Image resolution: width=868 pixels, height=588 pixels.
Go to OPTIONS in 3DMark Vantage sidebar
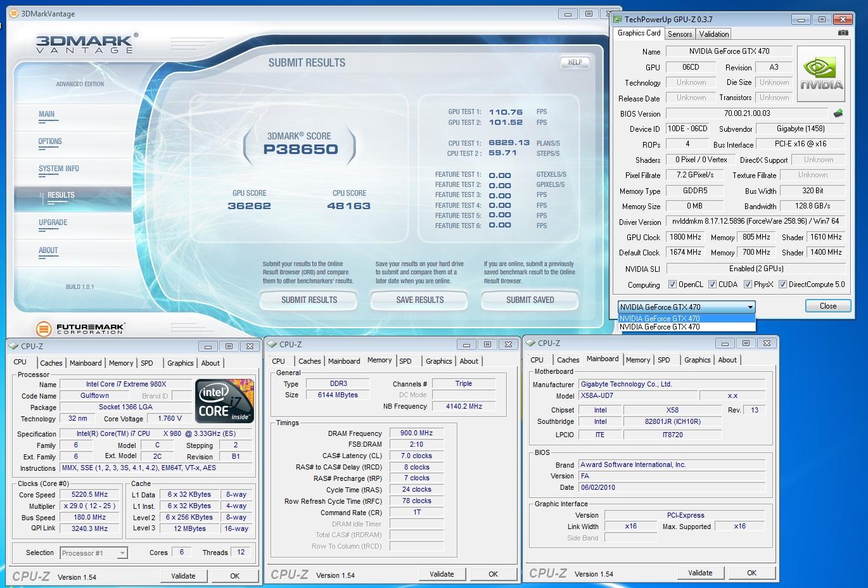[50, 142]
